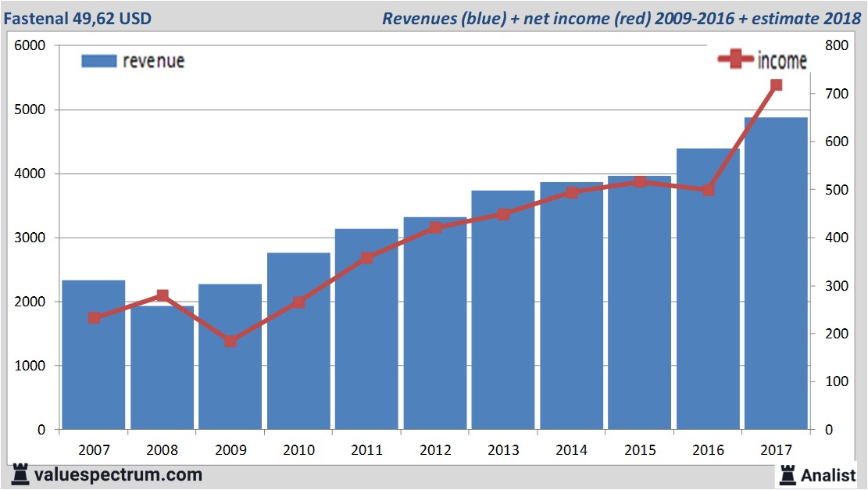Select the "3000" revenue axis value
This screenshot has width=868, height=490.
coord(30,238)
